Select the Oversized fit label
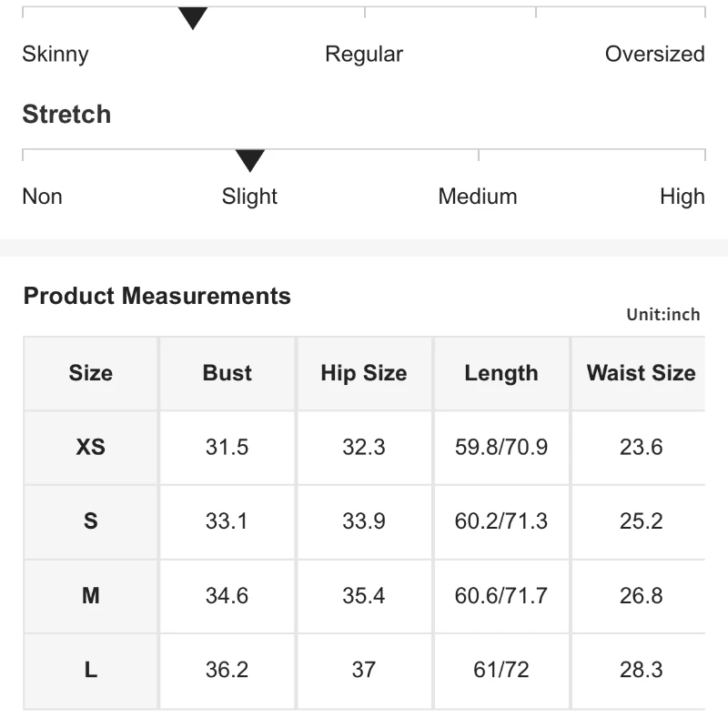728x728 pixels. 654,54
